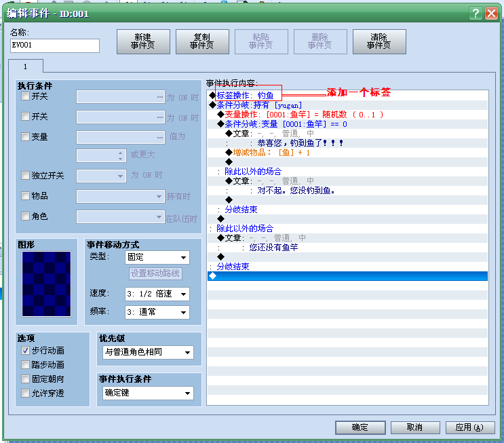This screenshot has width=504, height=443.
Task: Click the 新建事件页 button
Action: click(143, 41)
